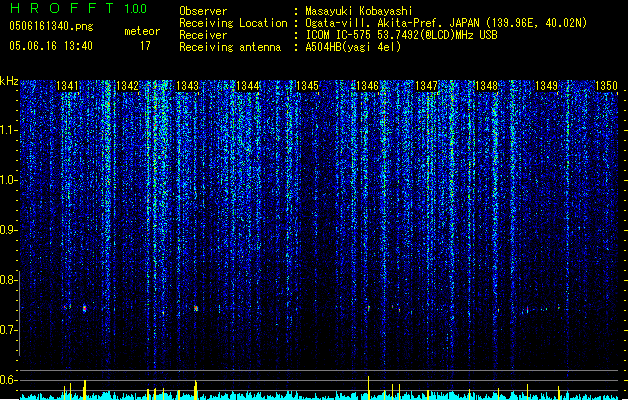Viewport: 629px width, 400px height.
Task: Click the kHz axis unit label
Action: 9,81
